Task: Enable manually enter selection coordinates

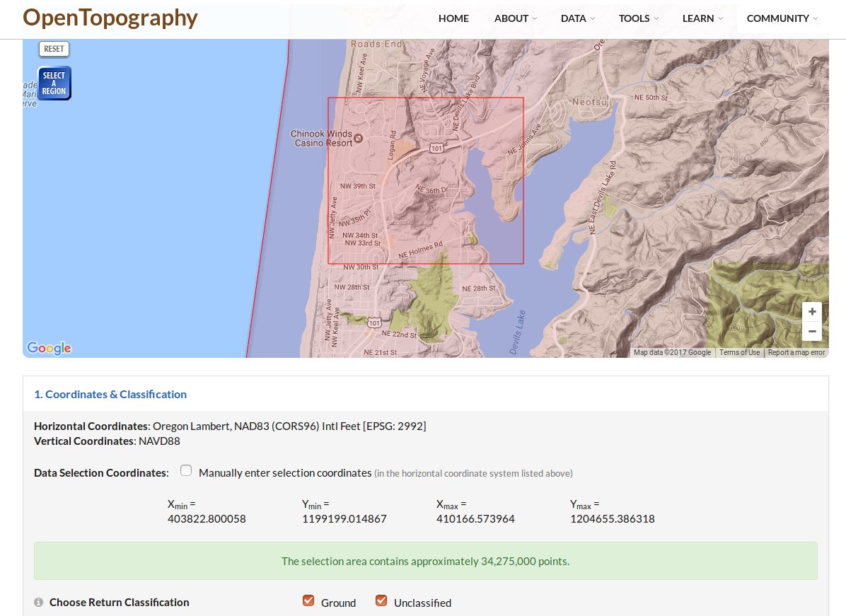Action: [186, 471]
